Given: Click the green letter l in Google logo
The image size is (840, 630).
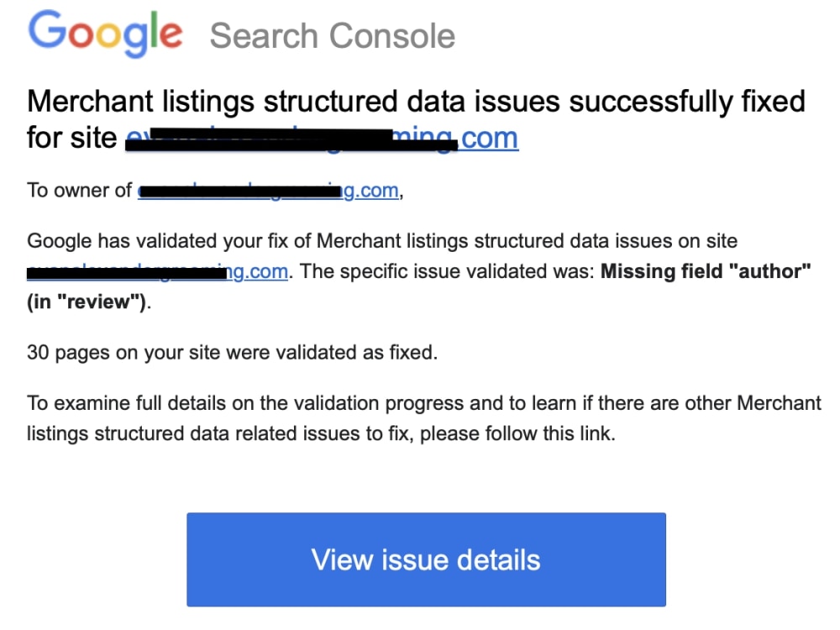Looking at the screenshot, I should click(x=153, y=29).
